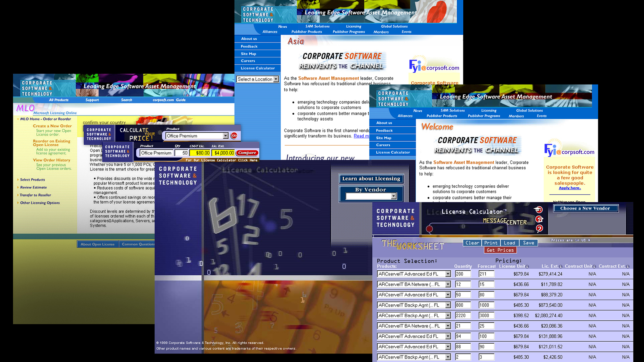
Task: Click the red Go icon beside Office Premium dropdown
Action: pos(234,136)
